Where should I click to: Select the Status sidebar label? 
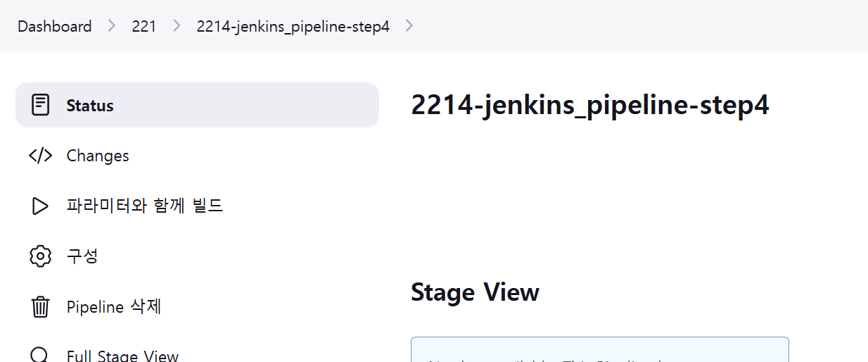90,106
